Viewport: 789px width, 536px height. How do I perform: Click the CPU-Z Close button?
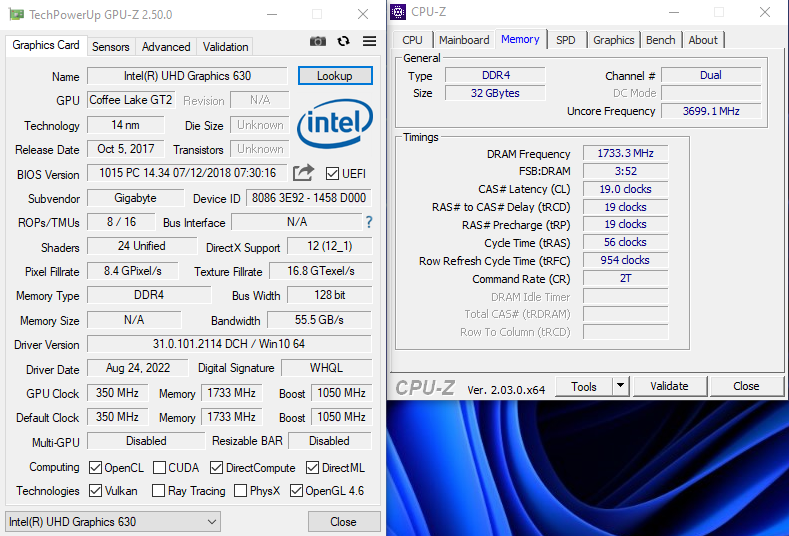[x=746, y=386]
